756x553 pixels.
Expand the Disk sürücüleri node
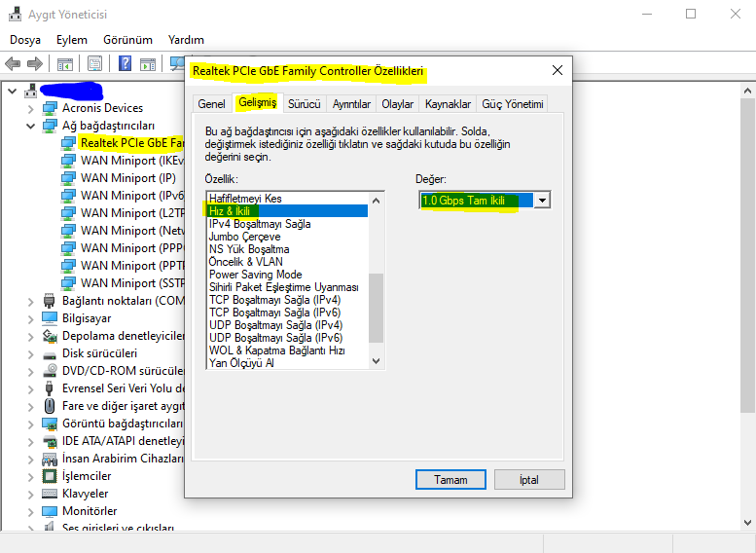31,353
